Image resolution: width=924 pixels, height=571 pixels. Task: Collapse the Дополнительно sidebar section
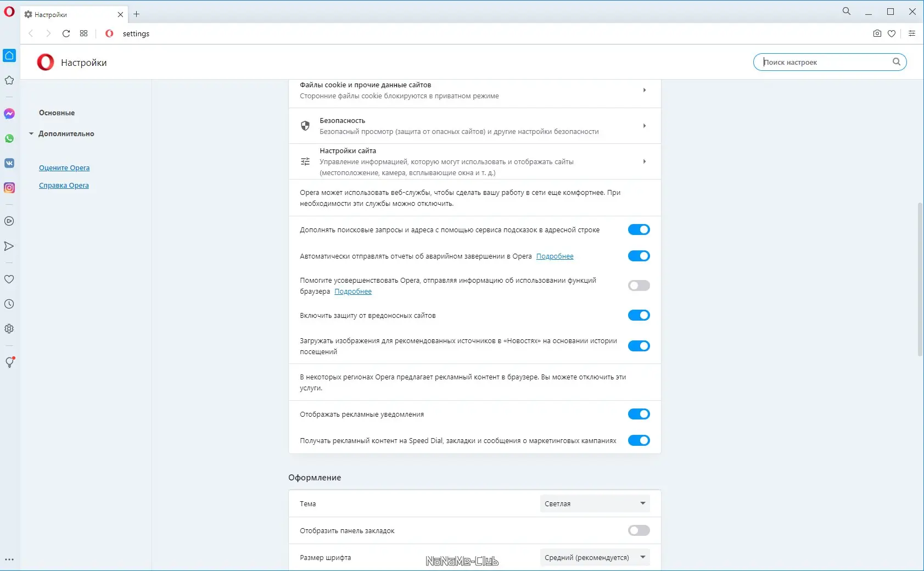click(61, 133)
